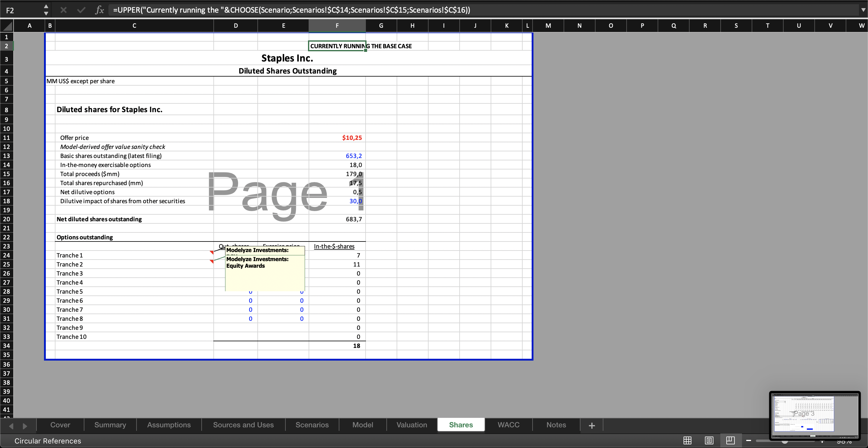
Task: Select row 34 header
Action: tap(6, 345)
